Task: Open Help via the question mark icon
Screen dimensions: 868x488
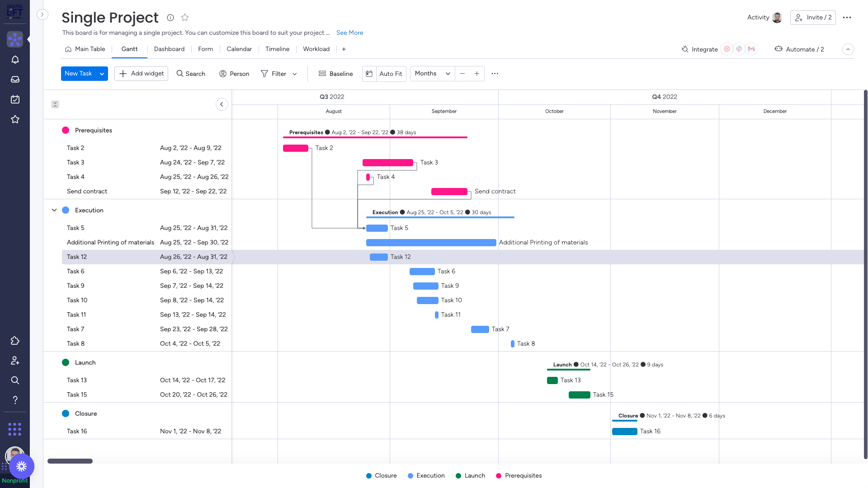Action: pyautogui.click(x=15, y=400)
